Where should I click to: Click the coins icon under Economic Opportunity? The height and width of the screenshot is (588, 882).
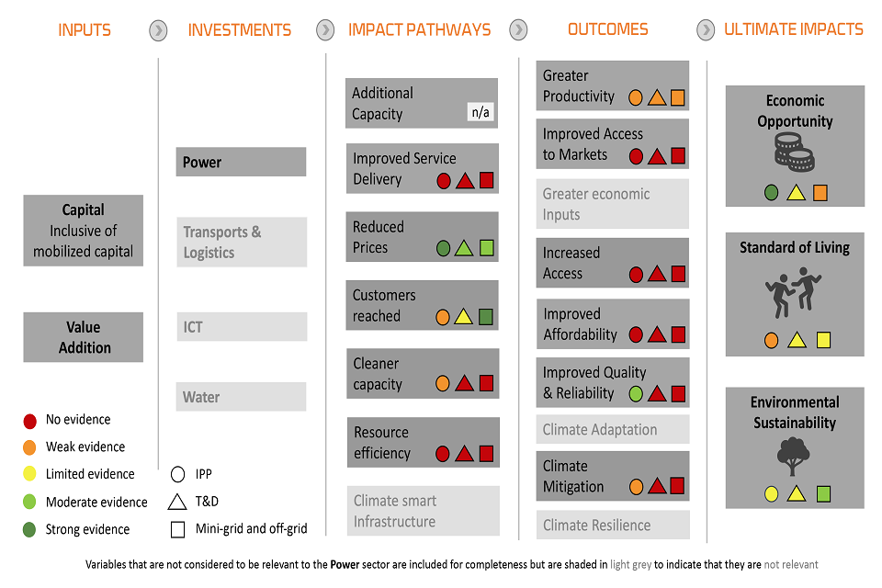click(795, 153)
